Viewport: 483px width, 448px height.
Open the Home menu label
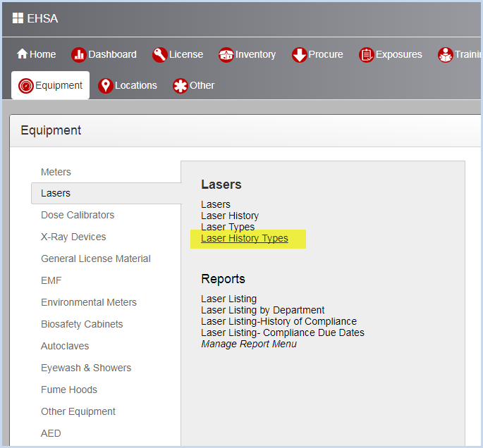[43, 54]
